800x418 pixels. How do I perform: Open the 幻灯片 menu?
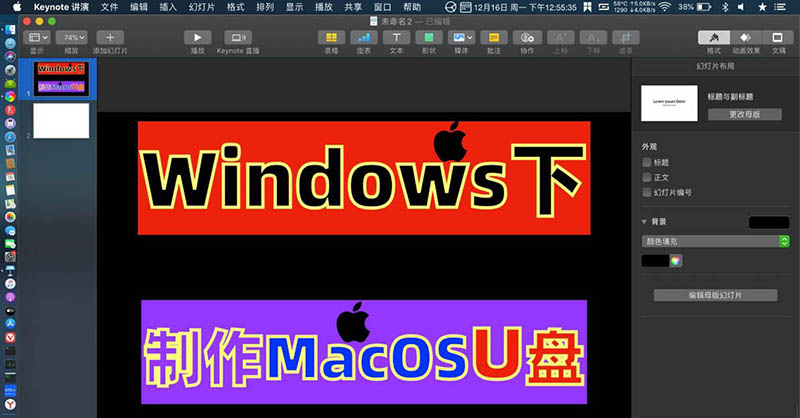202,7
